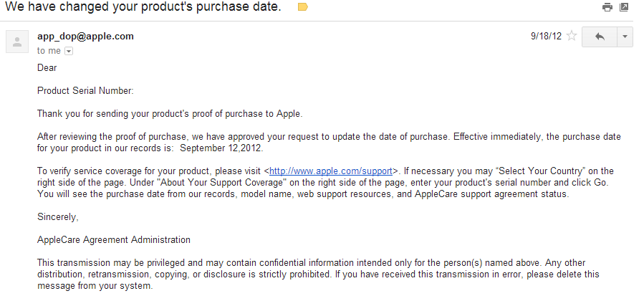Click the "Dear" greeting line
The image size is (644, 296).
(x=47, y=68)
